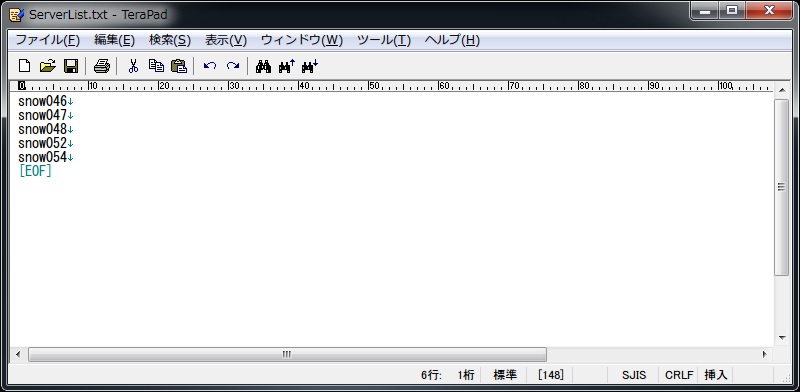This screenshot has width=800, height=392.
Task: Cut the selection with the scissors icon
Action: point(133,66)
